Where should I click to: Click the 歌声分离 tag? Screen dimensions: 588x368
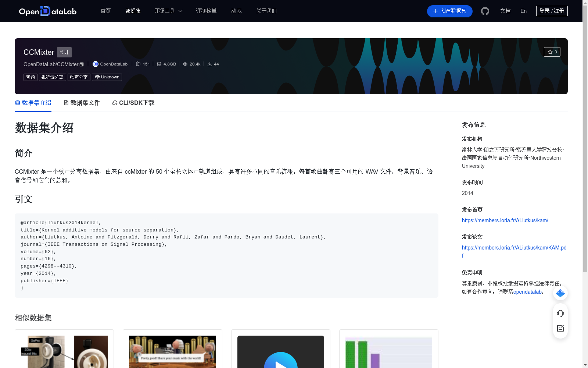(79, 77)
